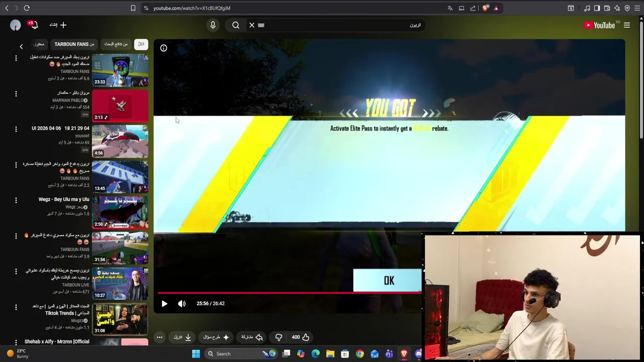Open Leo AI sparkle icon in toolbar
The image size is (644, 362).
click(x=617, y=8)
